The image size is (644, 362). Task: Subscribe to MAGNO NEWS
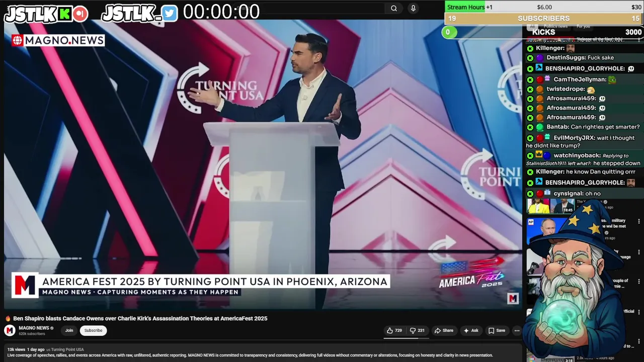click(93, 330)
